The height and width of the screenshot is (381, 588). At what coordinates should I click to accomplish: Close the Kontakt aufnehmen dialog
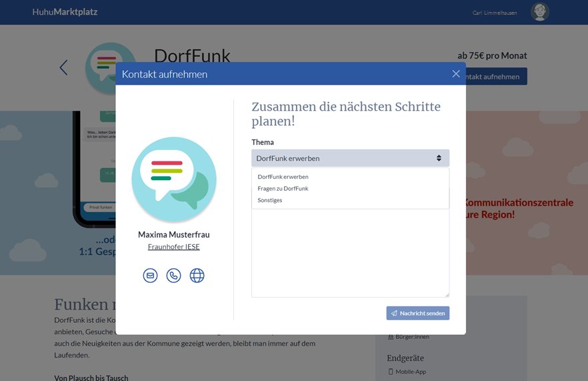click(456, 74)
